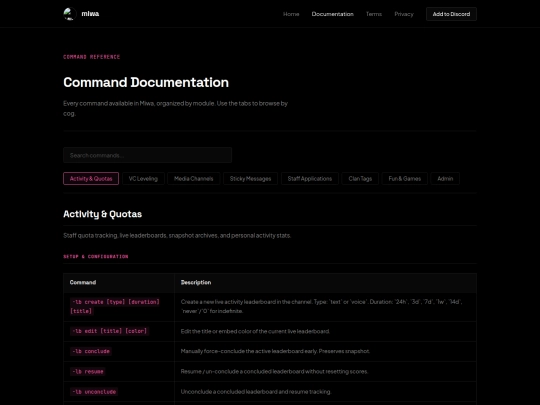Switch to the VC Leveling tab

143,179
